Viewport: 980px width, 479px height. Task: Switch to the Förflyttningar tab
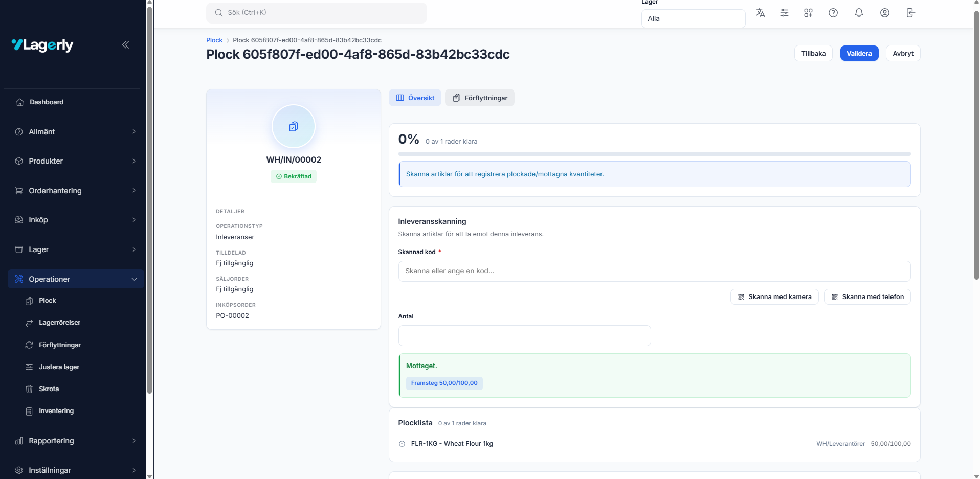click(x=480, y=98)
